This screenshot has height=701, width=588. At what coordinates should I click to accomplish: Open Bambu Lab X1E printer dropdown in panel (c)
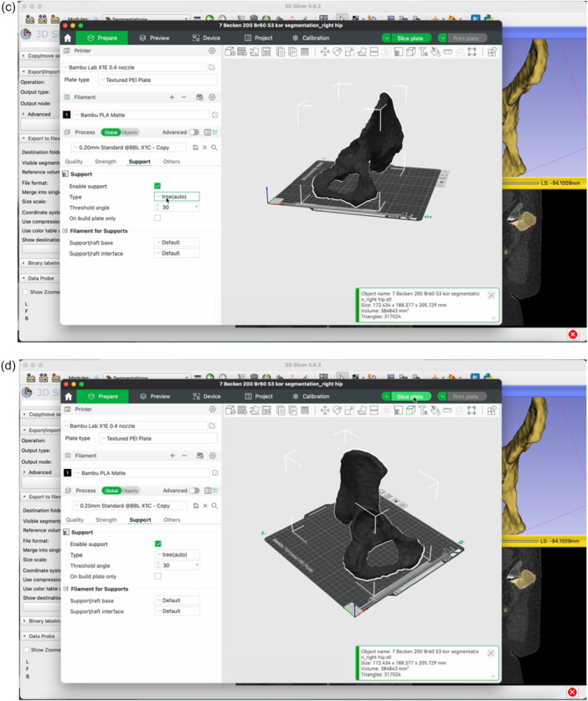pos(135,68)
